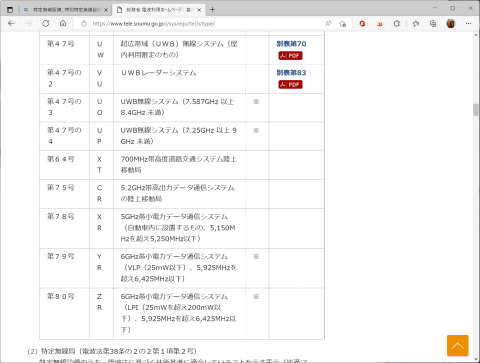Click the address bar URL field
The height and width of the screenshot is (363, 480).
pyautogui.click(x=200, y=24)
